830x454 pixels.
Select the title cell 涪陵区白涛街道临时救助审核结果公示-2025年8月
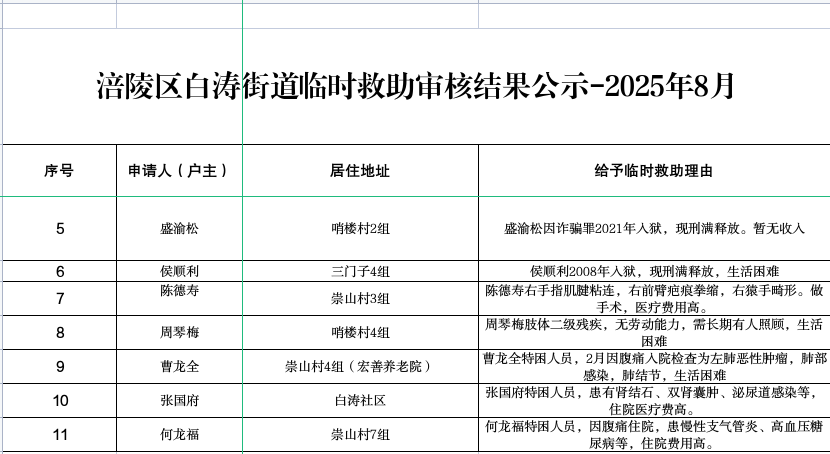[416, 86]
